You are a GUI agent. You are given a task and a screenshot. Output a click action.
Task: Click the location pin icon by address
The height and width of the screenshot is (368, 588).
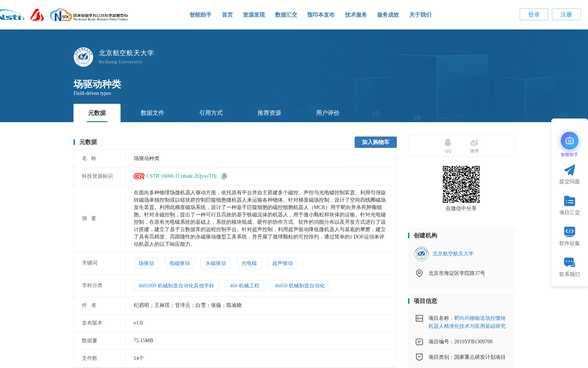click(x=419, y=273)
